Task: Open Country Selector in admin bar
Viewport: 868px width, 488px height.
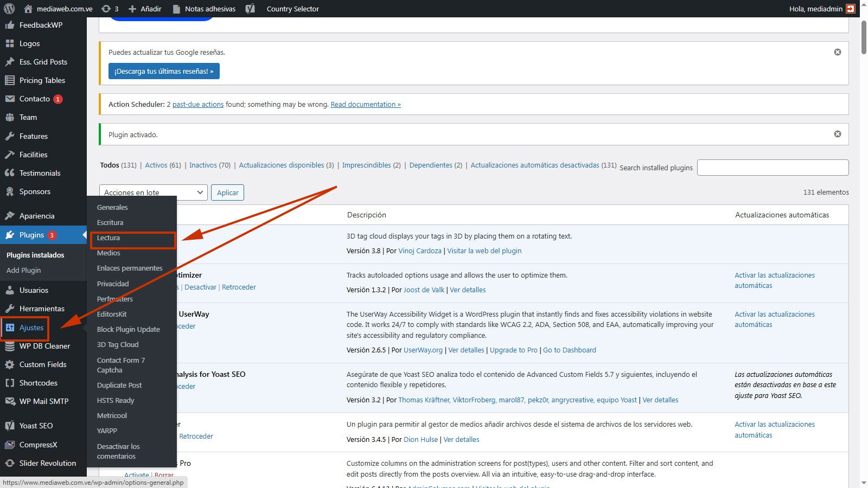Action: pyautogui.click(x=292, y=9)
